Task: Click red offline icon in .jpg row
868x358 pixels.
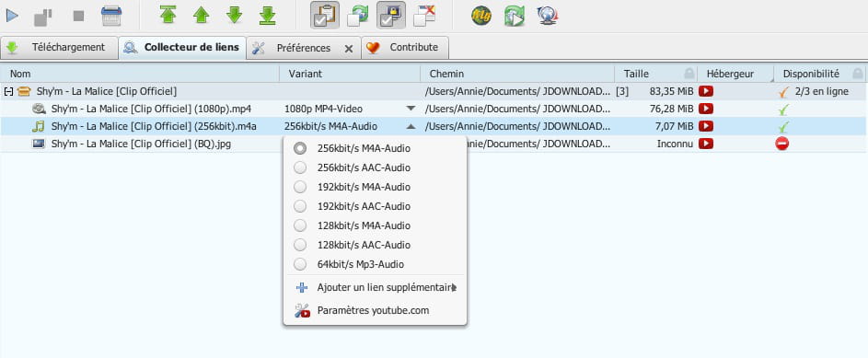Action: pos(782,144)
